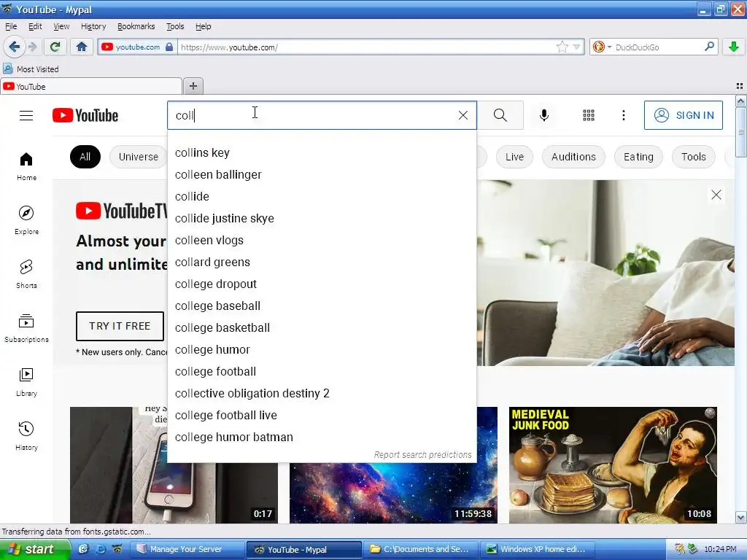Click the YouTube logo

click(85, 115)
